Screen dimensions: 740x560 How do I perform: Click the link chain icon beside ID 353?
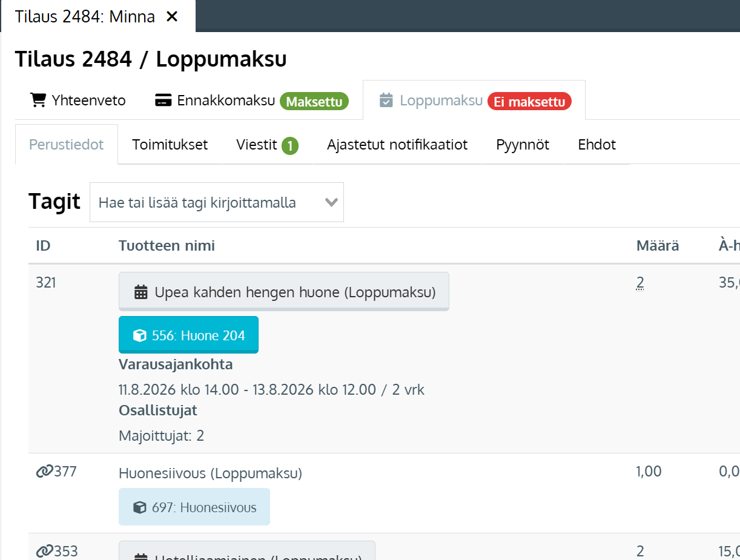pyautogui.click(x=45, y=551)
